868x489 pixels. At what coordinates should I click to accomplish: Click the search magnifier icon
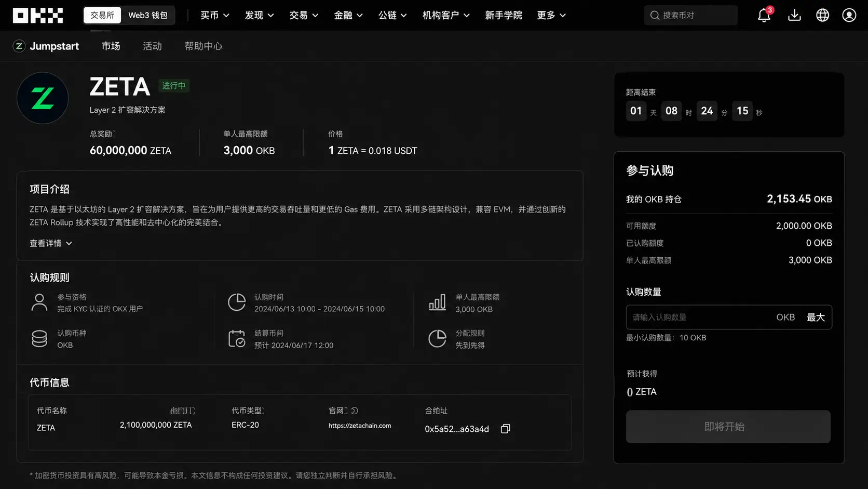(x=655, y=15)
